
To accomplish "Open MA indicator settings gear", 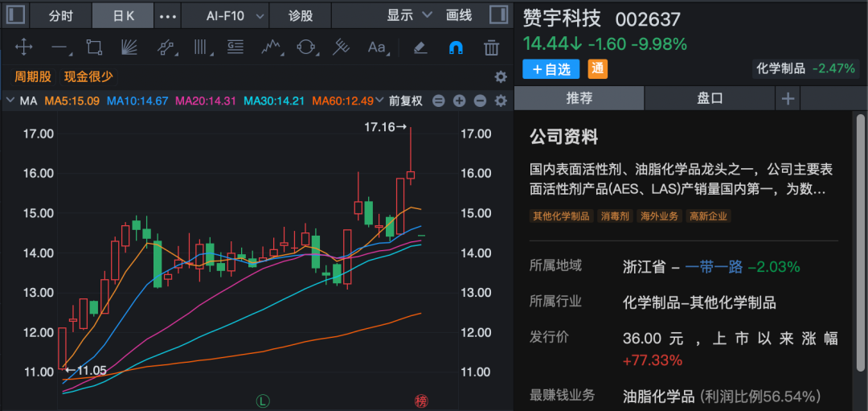I will pyautogui.click(x=501, y=101).
